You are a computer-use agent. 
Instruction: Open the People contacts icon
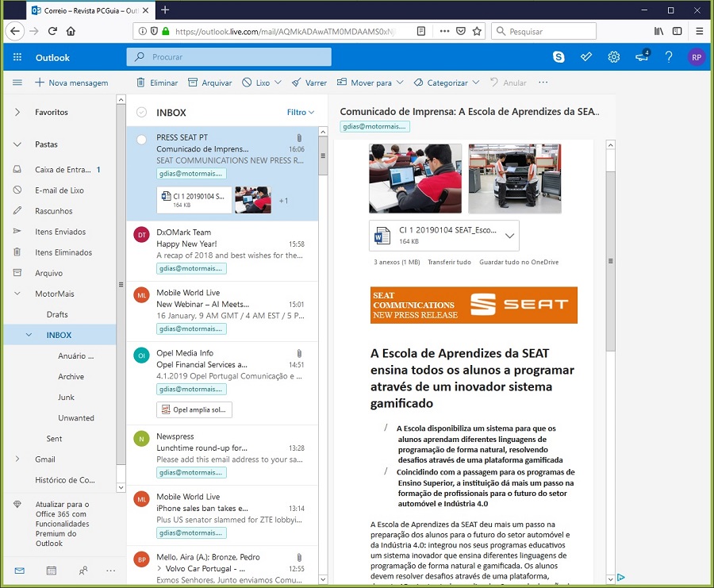(83, 571)
